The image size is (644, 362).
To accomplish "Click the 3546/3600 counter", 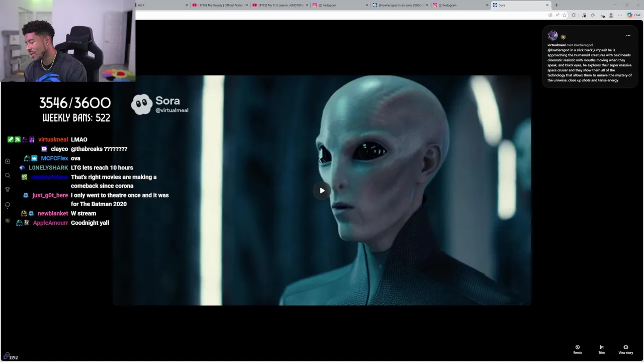I will (75, 103).
